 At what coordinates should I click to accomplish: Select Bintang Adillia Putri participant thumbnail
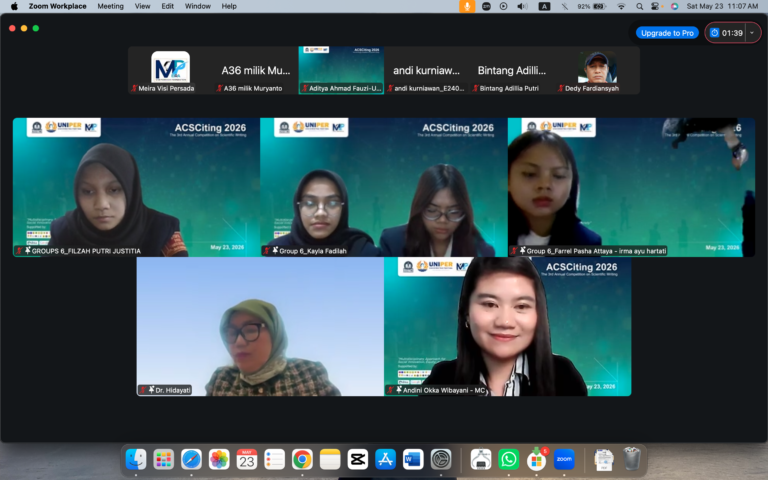[x=512, y=70]
